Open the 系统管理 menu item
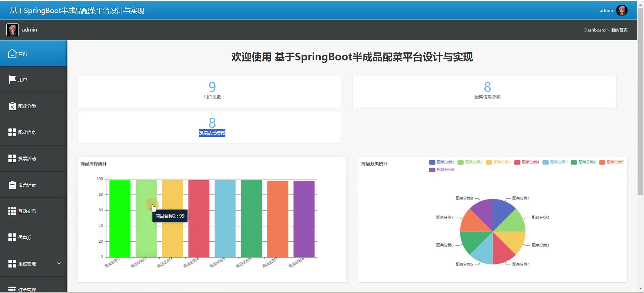This screenshot has height=293, width=644. click(x=27, y=264)
